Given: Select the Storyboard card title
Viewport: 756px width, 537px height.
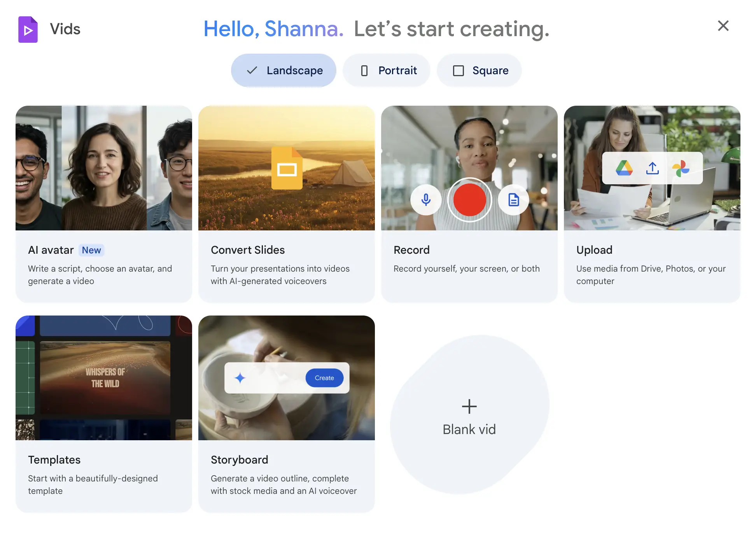Looking at the screenshot, I should [x=240, y=460].
